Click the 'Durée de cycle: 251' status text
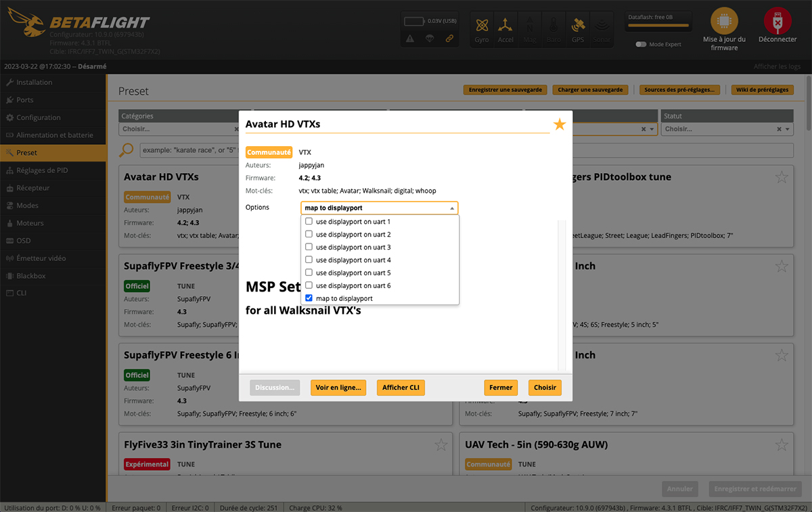This screenshot has height=512, width=812. 250,507
